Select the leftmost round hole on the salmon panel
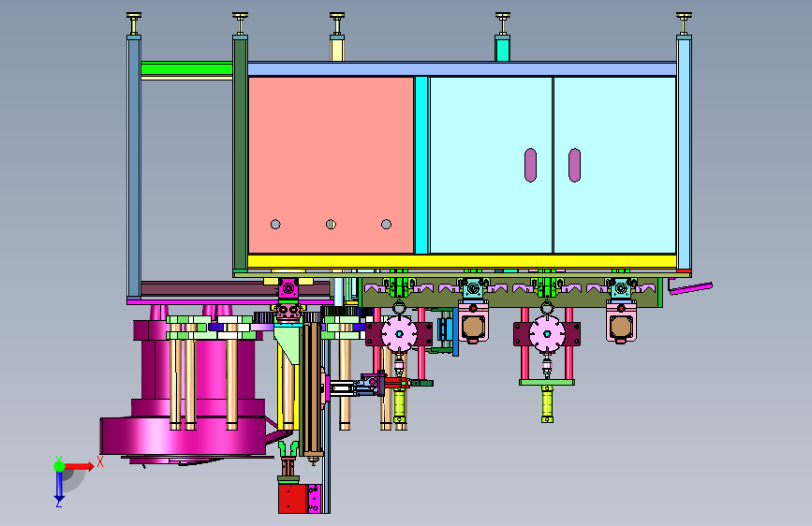Viewport: 812px width, 526px height. click(x=275, y=225)
